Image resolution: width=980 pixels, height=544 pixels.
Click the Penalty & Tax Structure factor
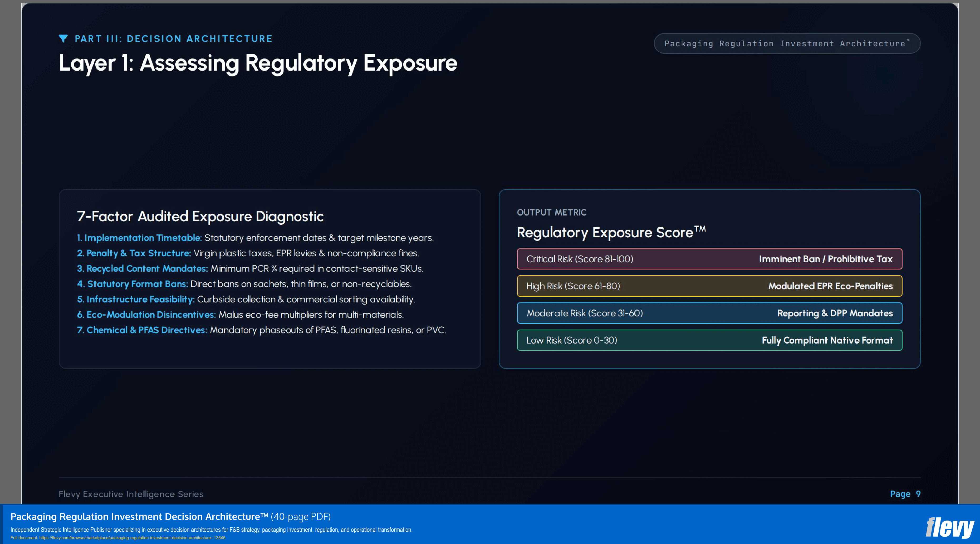coord(248,253)
